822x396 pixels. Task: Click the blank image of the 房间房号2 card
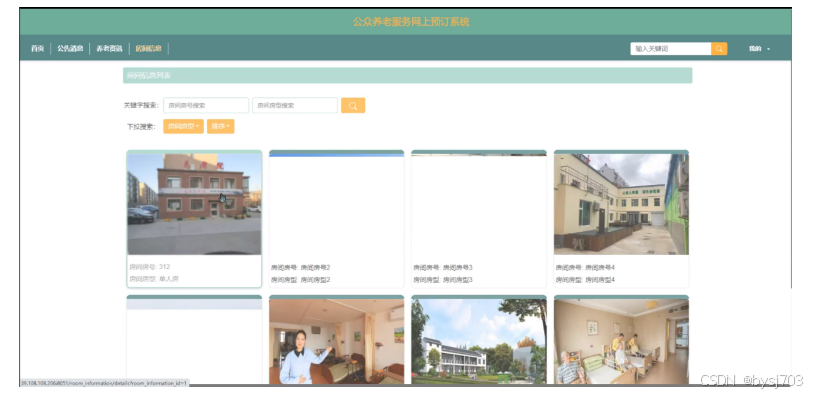click(337, 206)
